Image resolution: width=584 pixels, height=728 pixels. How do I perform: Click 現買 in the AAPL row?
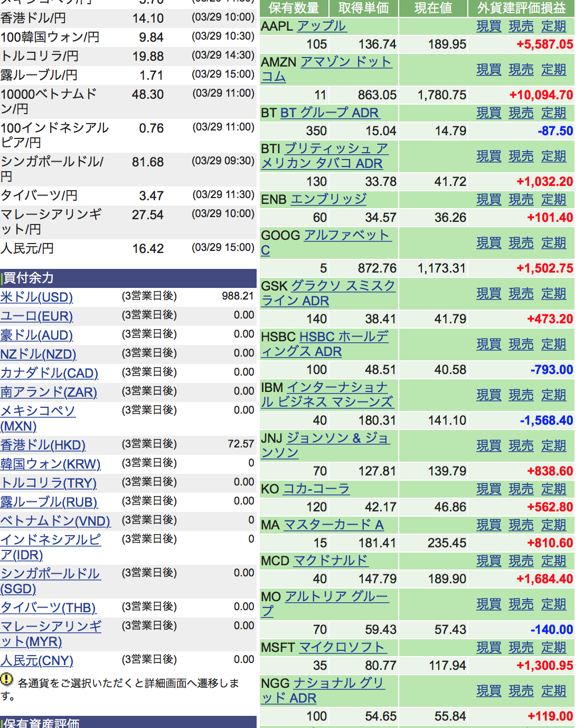[x=488, y=26]
